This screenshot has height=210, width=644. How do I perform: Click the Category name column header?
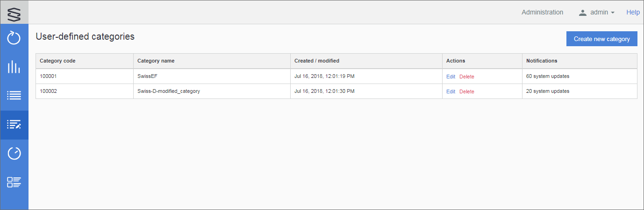click(x=156, y=61)
